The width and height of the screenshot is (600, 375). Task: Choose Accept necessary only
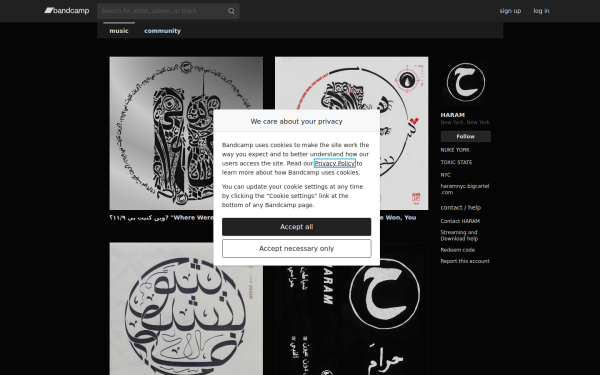point(297,249)
